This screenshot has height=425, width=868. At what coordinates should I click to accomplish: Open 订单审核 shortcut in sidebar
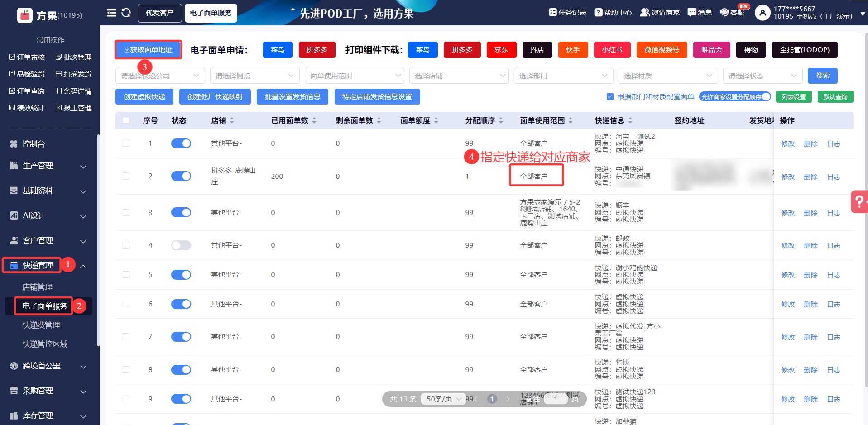[27, 57]
